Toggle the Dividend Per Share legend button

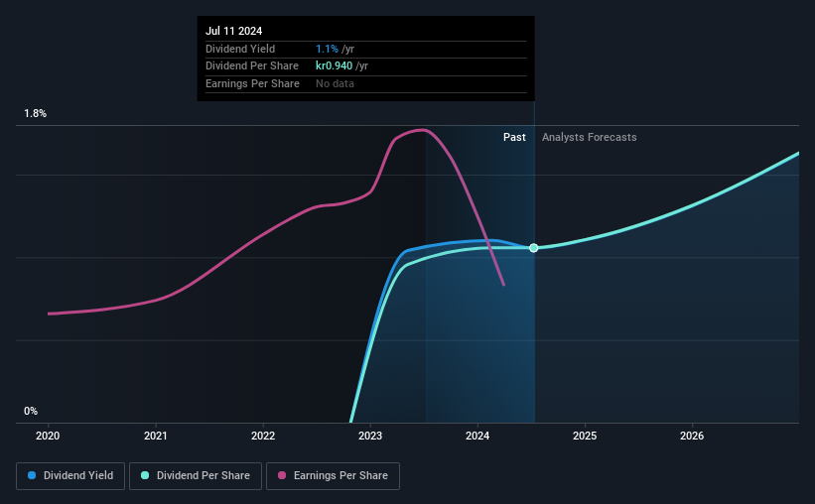click(196, 476)
